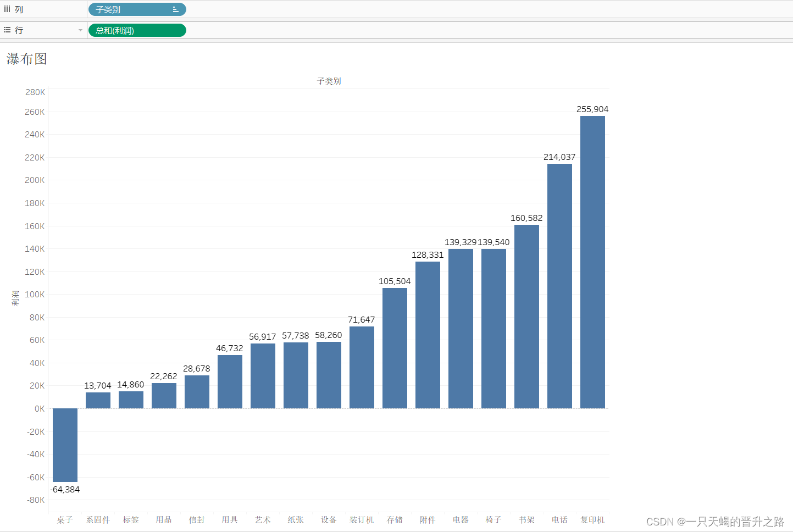Viewport: 793px width, 532px height.
Task: Click the 艺术 axis label
Action: tap(263, 519)
